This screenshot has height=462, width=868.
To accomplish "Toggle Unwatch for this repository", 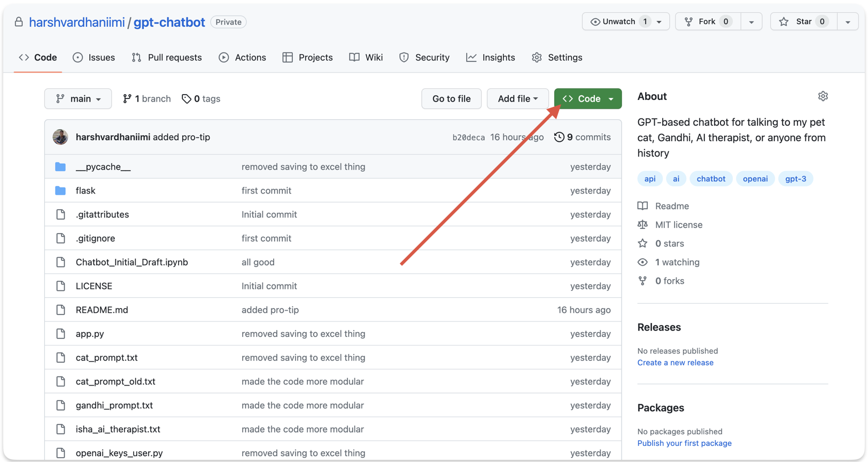I will point(618,22).
